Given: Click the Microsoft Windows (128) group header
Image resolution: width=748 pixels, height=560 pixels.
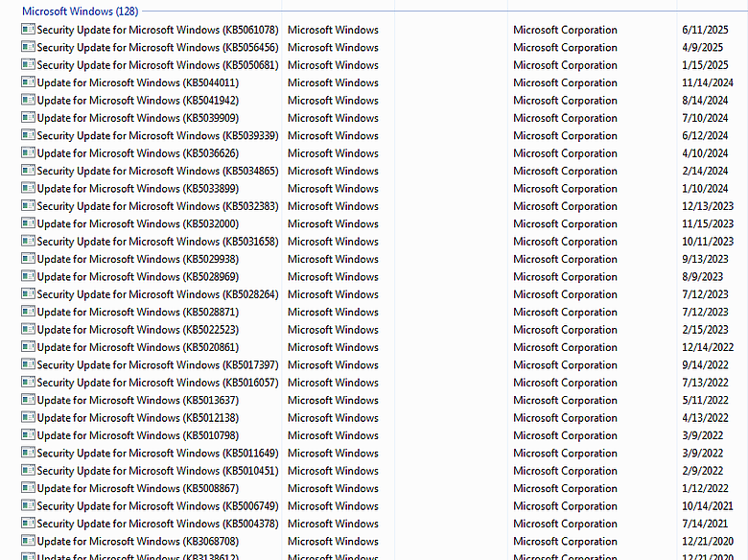Looking at the screenshot, I should tap(81, 11).
